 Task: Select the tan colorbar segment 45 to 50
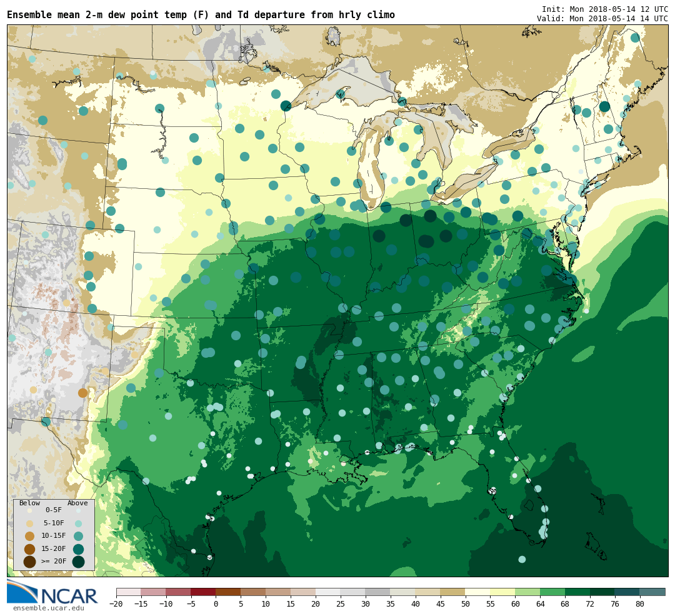pos(453,592)
